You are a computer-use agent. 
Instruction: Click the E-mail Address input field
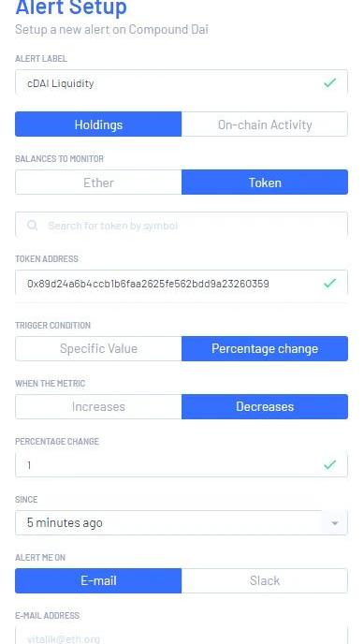click(182, 636)
